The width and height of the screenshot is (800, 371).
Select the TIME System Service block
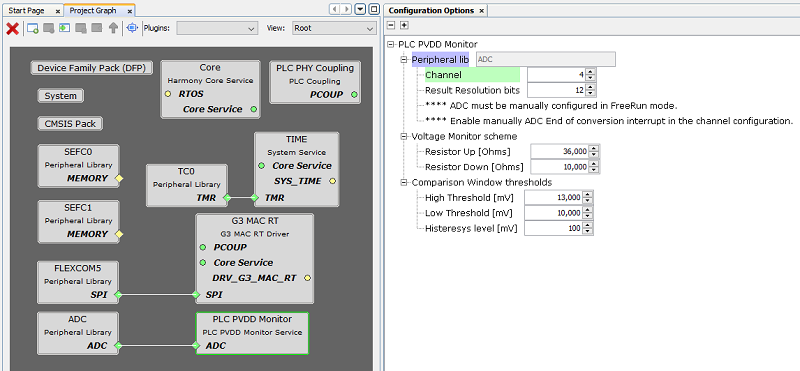click(296, 169)
